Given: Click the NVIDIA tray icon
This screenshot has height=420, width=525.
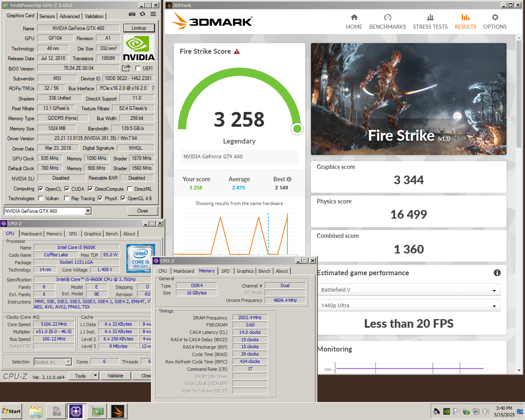Looking at the screenshot, I should tap(447, 411).
